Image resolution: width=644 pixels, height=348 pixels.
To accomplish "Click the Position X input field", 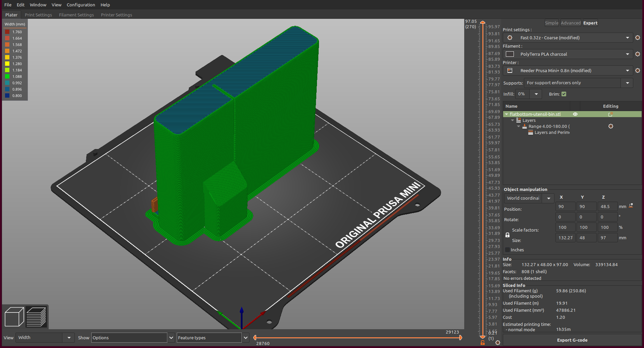I will click(565, 206).
